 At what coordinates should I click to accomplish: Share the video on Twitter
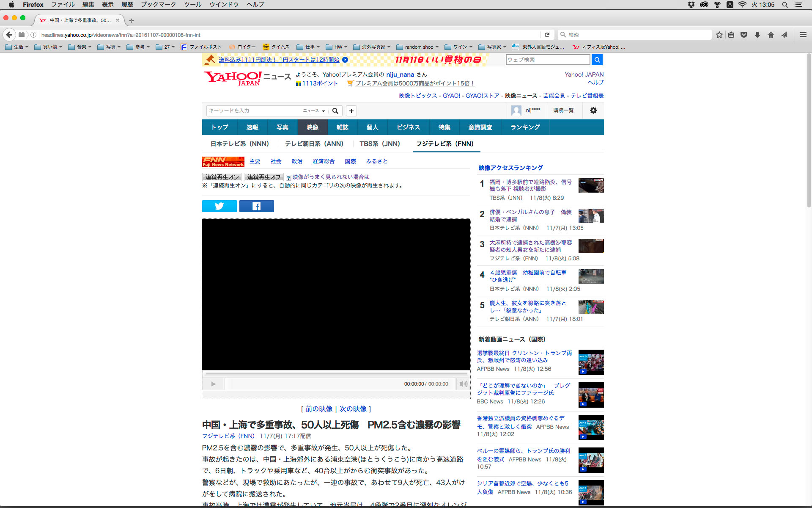pos(219,206)
